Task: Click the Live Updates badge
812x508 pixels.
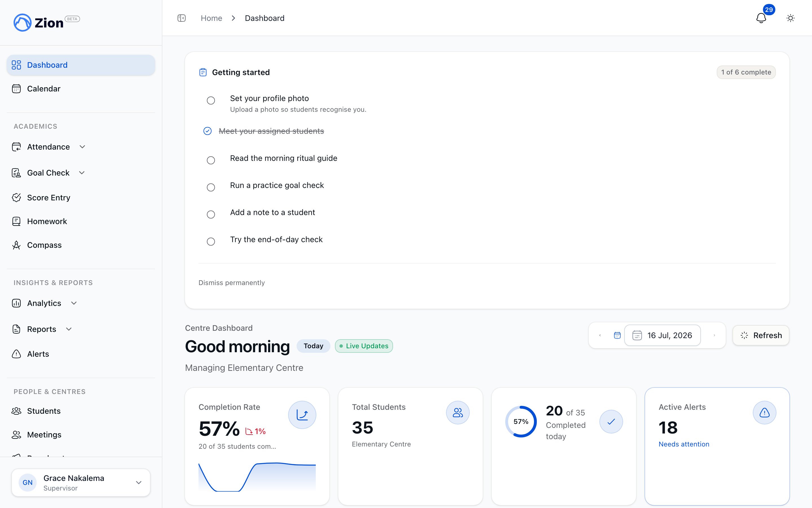Action: click(364, 346)
